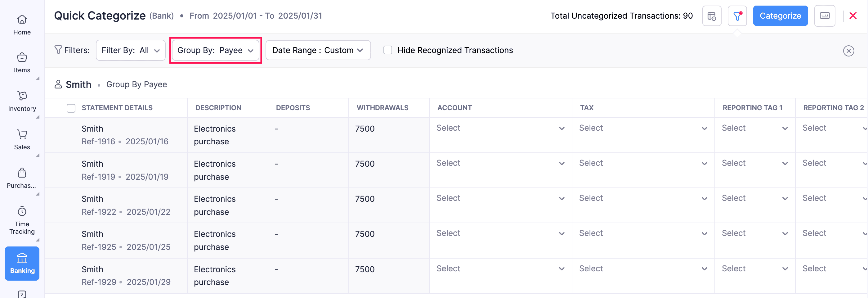Select the Banking module in sidebar
Image resolution: width=868 pixels, height=298 pixels.
click(x=22, y=263)
